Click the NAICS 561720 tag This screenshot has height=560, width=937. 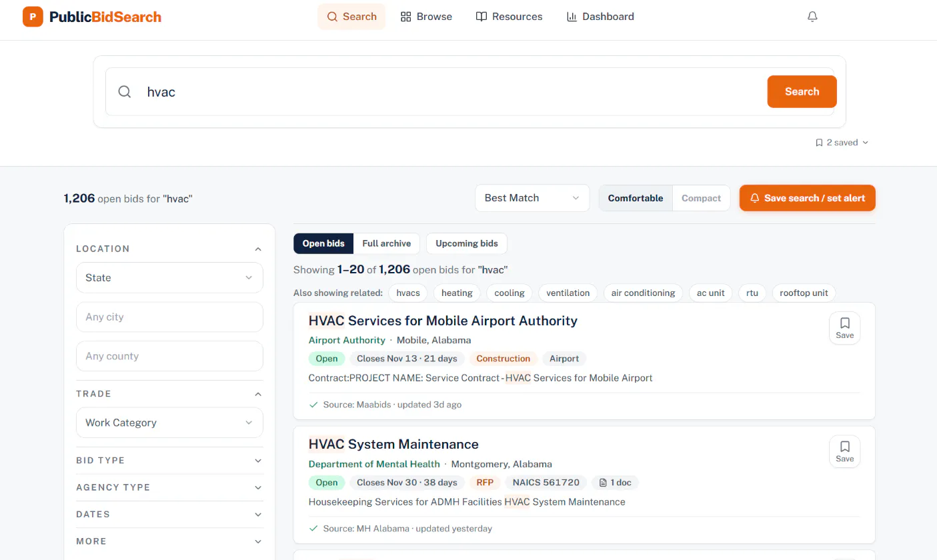pyautogui.click(x=546, y=483)
